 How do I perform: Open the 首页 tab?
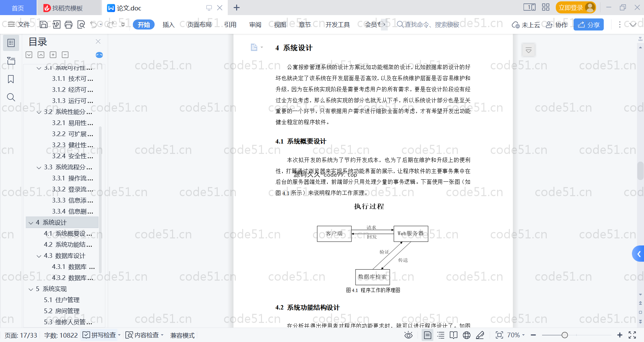18,8
